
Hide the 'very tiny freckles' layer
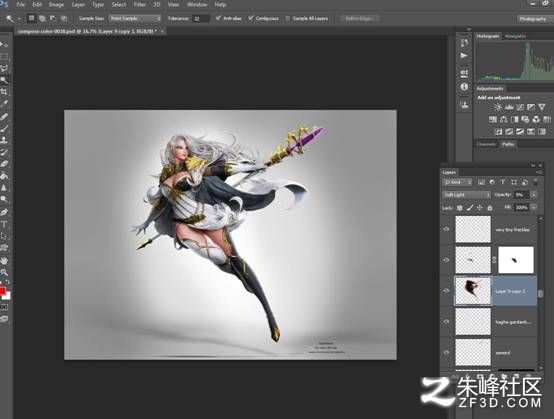coord(447,229)
